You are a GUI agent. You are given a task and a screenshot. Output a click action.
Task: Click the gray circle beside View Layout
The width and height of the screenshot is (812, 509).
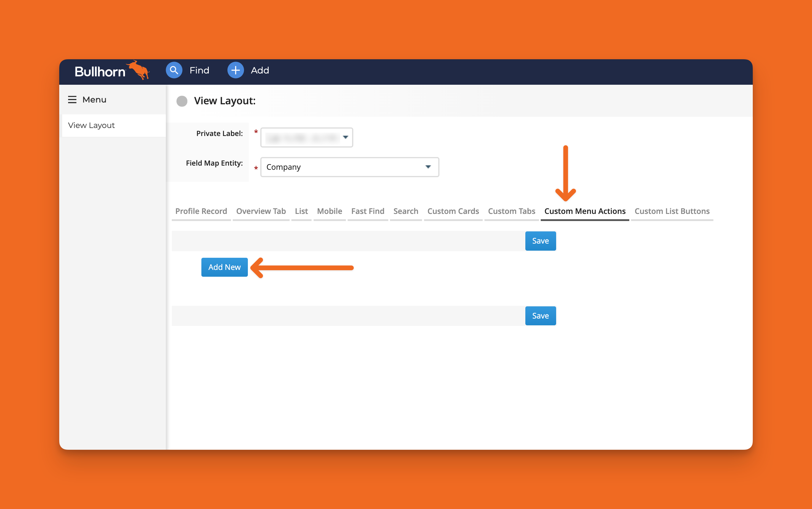[x=182, y=101]
